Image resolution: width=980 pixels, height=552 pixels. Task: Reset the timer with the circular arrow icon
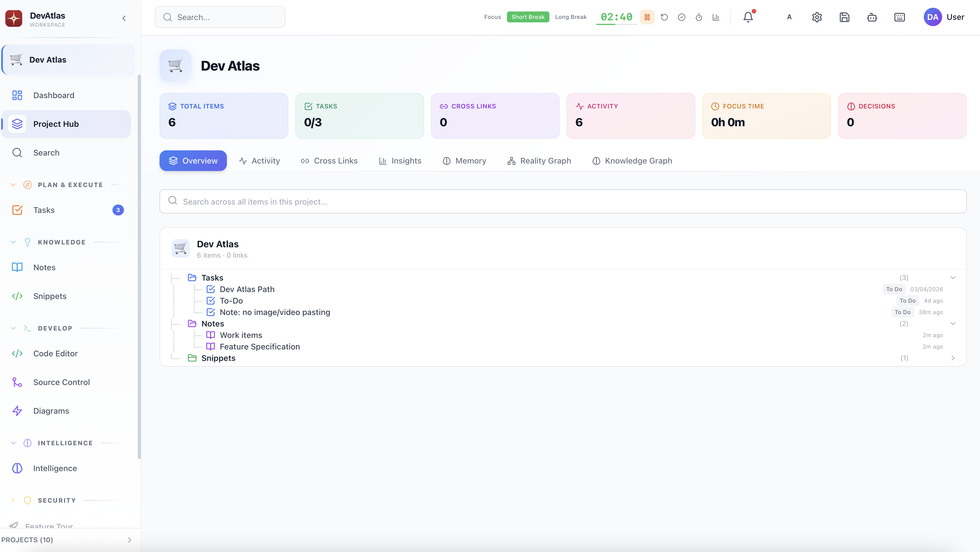(664, 17)
